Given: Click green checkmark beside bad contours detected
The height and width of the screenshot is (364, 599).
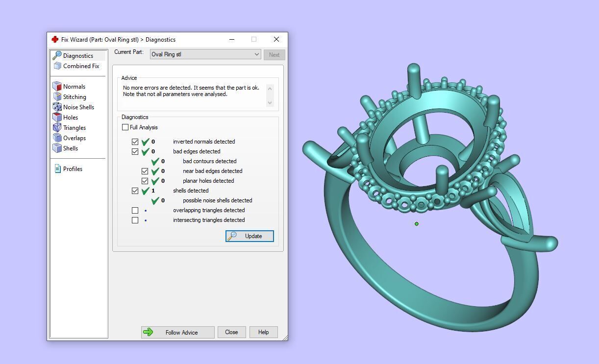Looking at the screenshot, I should tap(155, 162).
